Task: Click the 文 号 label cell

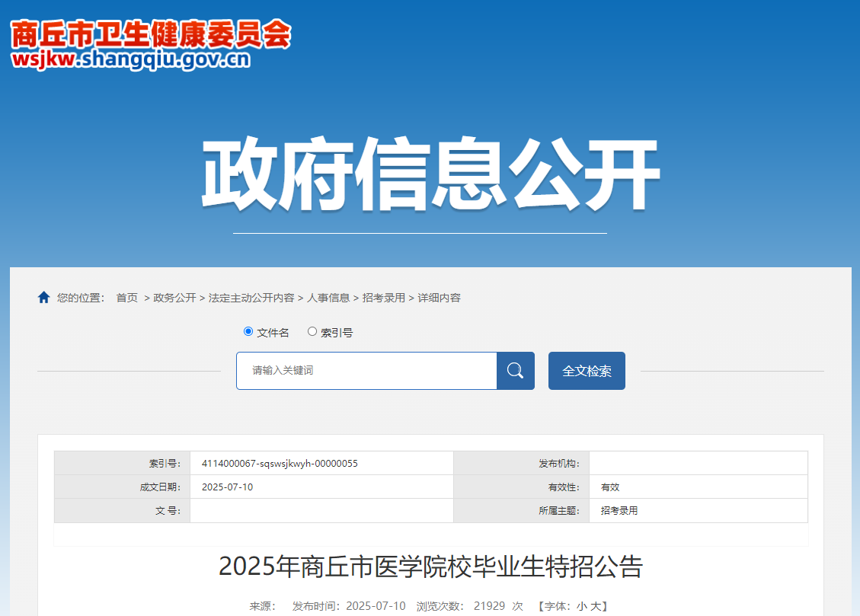Action: click(x=123, y=511)
